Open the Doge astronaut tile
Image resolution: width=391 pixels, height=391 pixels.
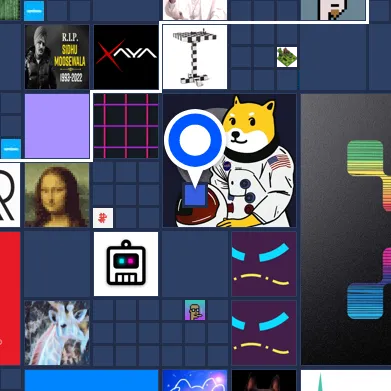point(229,160)
